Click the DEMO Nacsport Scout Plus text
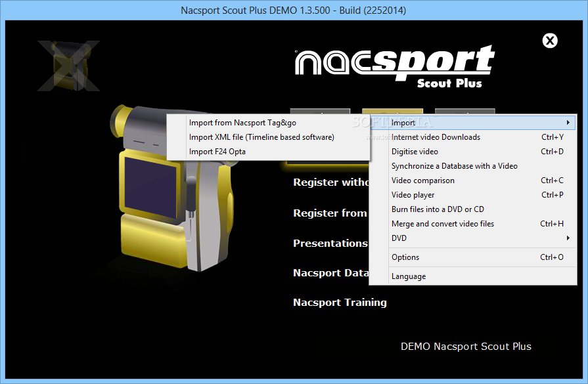This screenshot has height=384, width=588. (x=466, y=346)
